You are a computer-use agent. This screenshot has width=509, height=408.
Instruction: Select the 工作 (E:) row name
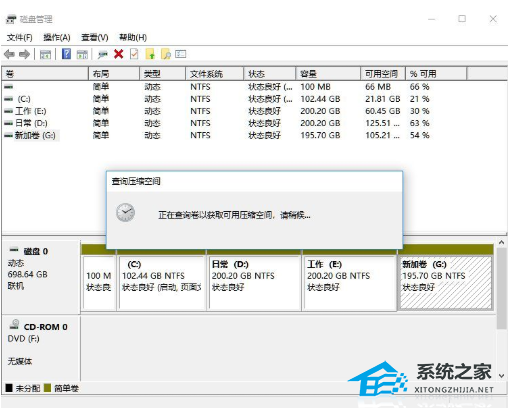point(31,111)
